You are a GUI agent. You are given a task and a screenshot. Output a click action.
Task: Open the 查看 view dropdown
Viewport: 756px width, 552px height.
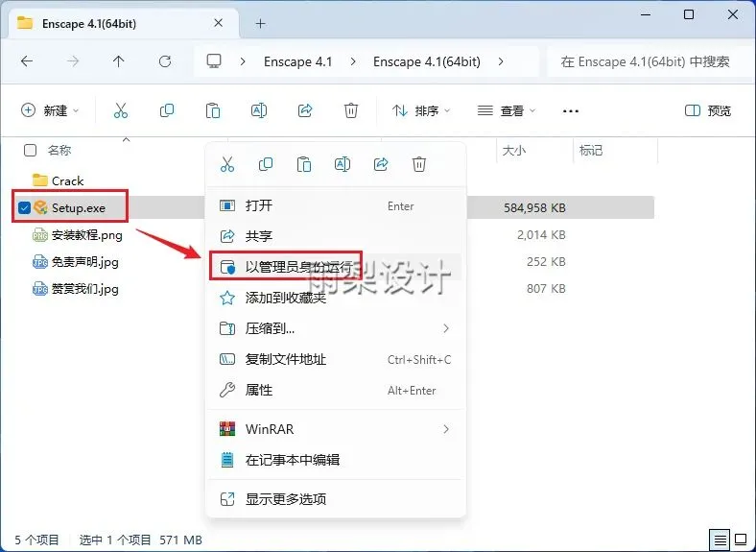[507, 111]
